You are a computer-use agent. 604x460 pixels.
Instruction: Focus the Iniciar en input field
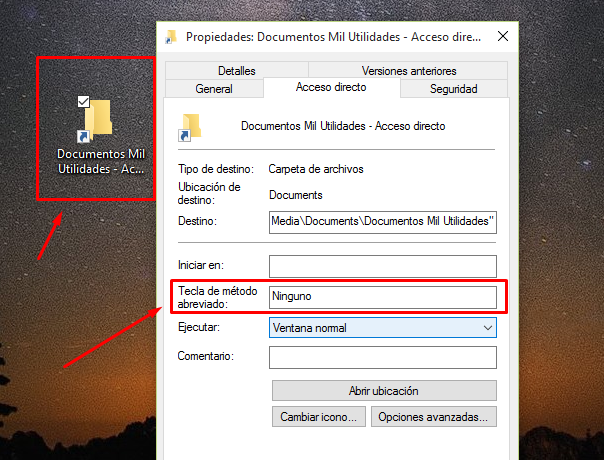383,266
